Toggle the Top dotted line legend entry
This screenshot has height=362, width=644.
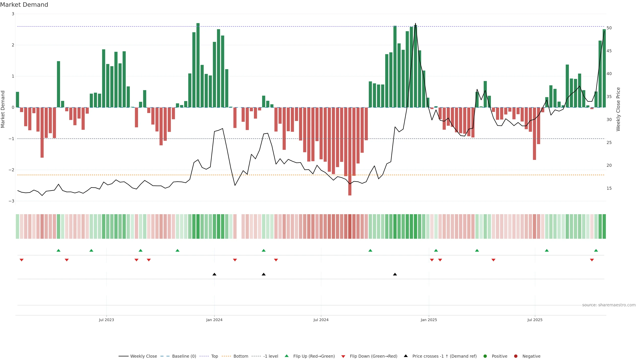(x=214, y=356)
